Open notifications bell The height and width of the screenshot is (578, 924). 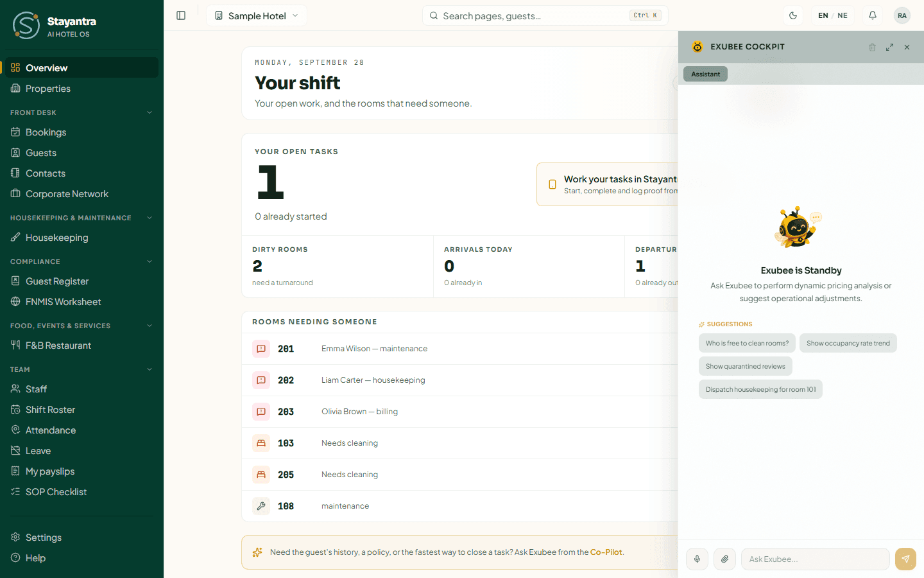(x=873, y=15)
